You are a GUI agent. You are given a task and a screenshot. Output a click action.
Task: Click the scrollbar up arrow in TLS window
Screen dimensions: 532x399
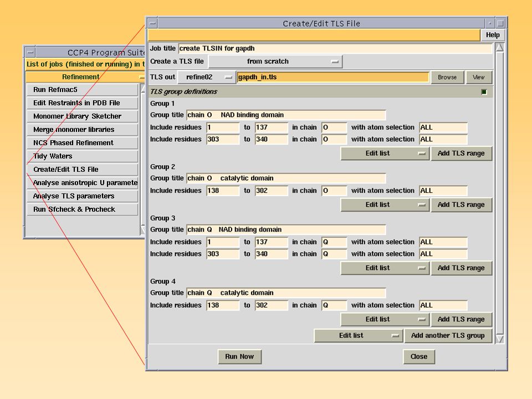tap(499, 48)
